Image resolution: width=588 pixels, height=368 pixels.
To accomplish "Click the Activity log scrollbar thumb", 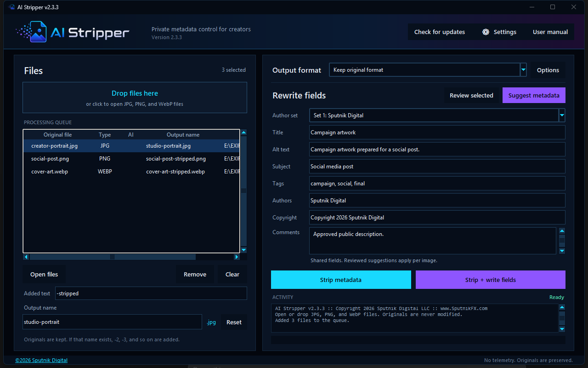I will [562, 318].
